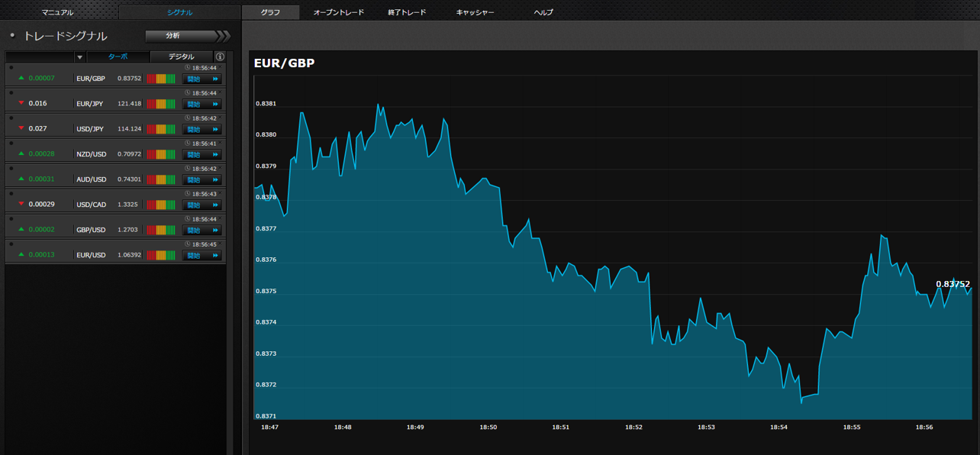The image size is (980, 455).
Task: Click 開始 button for EUR/USD
Action: (202, 255)
